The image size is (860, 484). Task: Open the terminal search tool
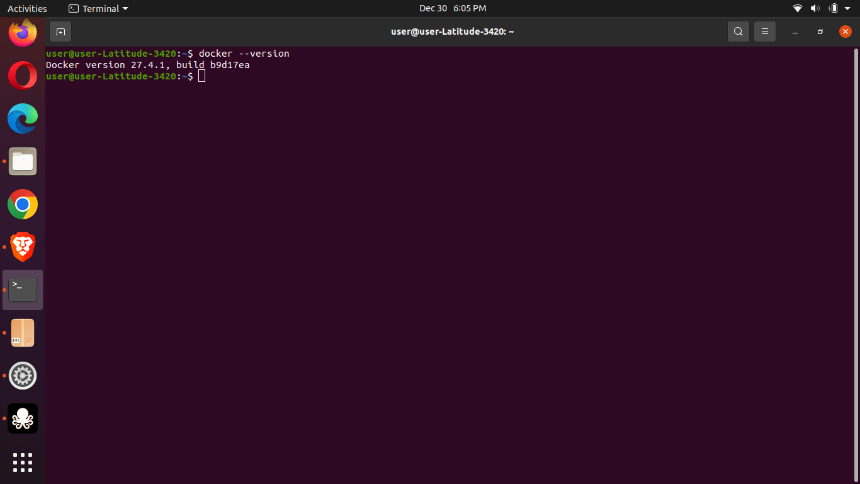pos(738,32)
